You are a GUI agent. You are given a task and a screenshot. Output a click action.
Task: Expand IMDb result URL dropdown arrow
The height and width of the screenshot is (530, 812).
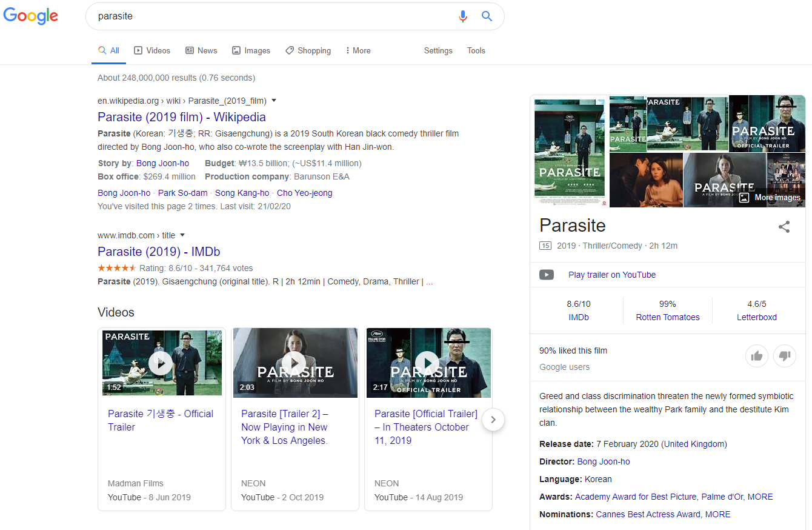[182, 235]
